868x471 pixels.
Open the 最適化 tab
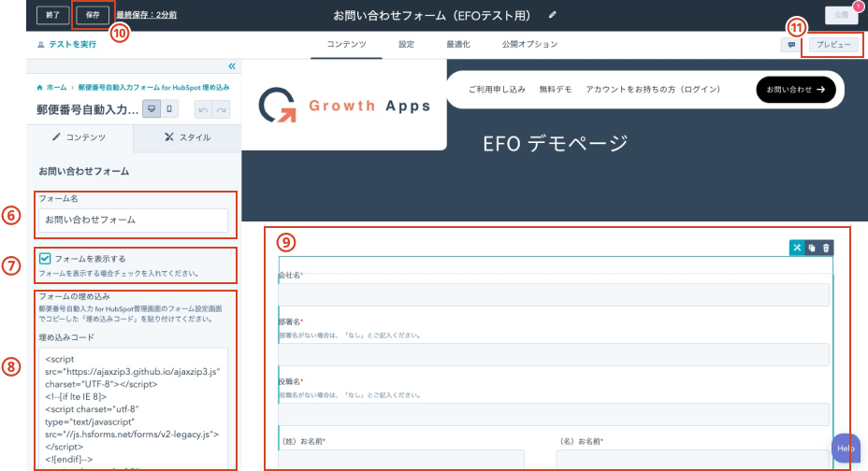[x=457, y=44]
